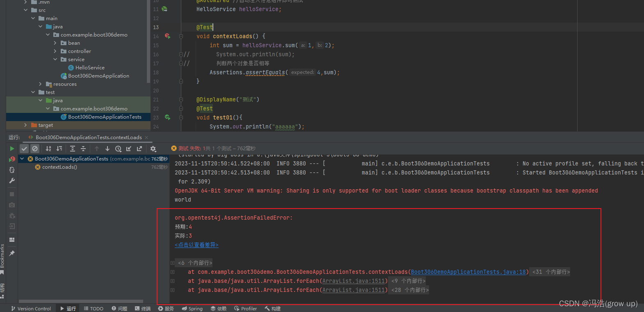Click run gutter icon on line 11
The width and height of the screenshot is (644, 312).
click(x=164, y=9)
